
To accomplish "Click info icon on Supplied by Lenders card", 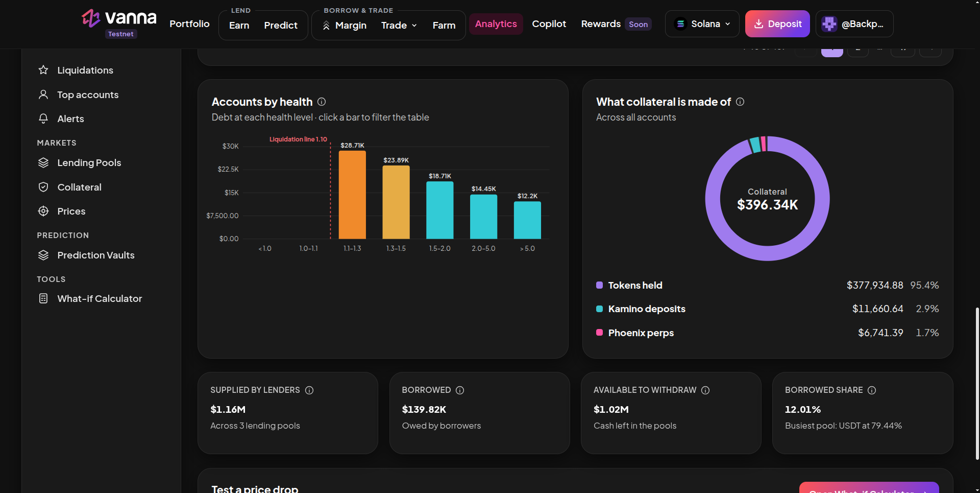I will click(309, 390).
